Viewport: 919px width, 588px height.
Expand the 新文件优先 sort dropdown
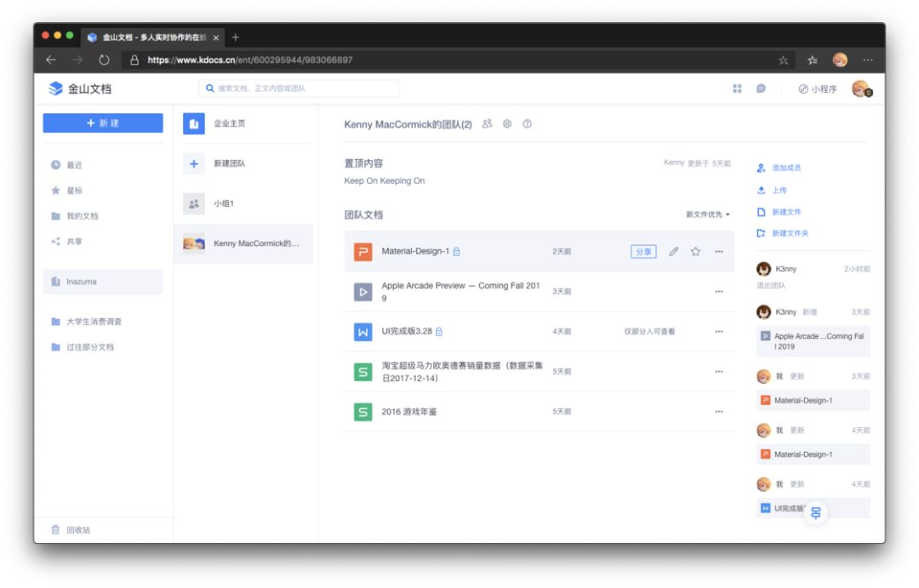(708, 214)
